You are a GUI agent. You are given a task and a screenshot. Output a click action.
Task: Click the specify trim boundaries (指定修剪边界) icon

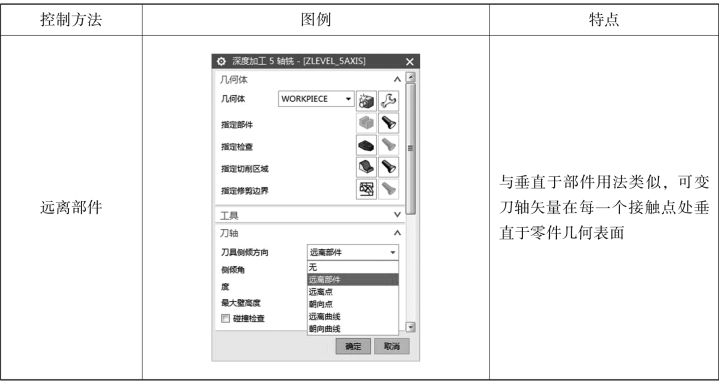coord(366,189)
